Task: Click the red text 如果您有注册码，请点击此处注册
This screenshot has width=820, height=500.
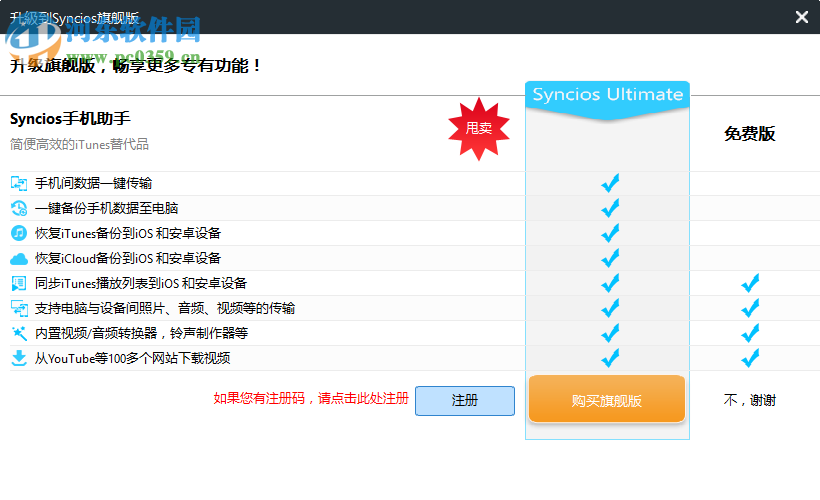Action: 311,399
